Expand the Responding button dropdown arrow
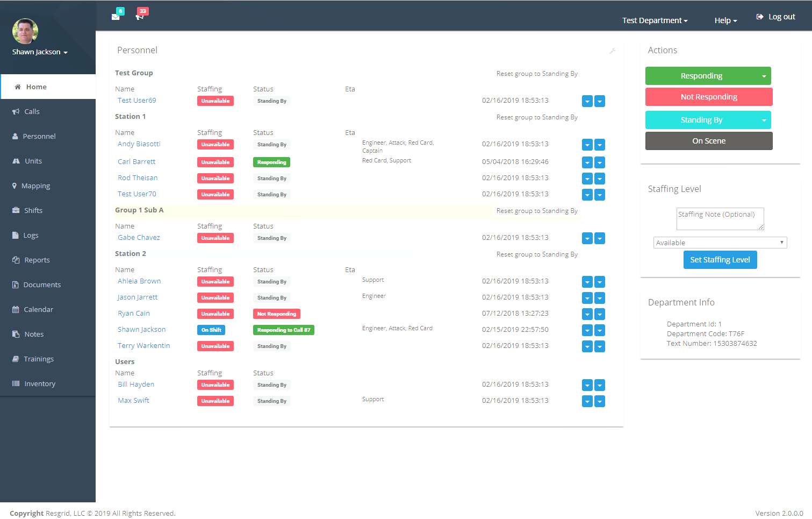812x519 pixels. [x=764, y=76]
